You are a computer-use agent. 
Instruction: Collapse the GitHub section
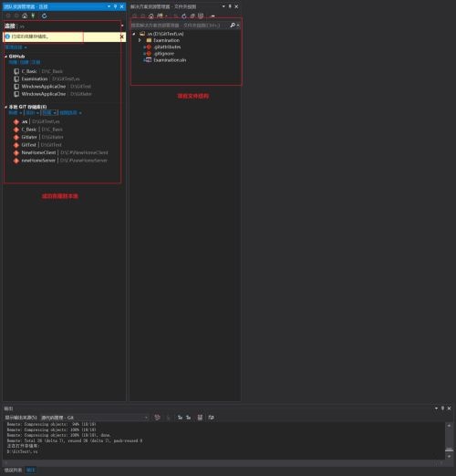5,57
